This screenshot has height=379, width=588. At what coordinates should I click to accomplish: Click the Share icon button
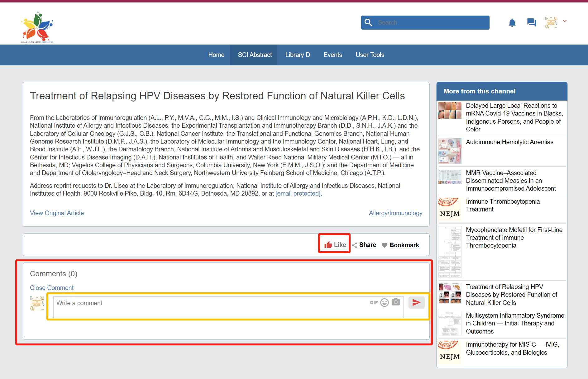tap(355, 245)
